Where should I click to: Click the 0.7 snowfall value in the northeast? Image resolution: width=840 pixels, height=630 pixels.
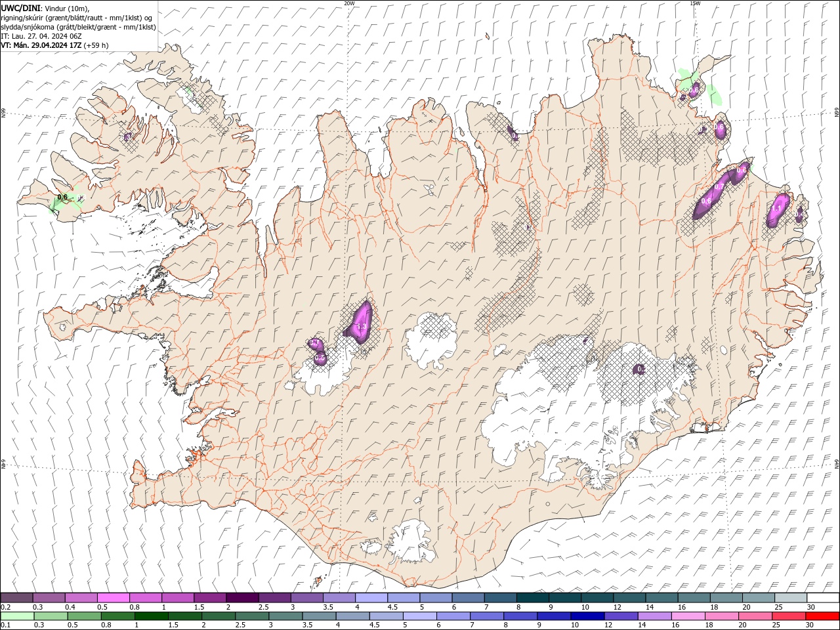(x=719, y=187)
